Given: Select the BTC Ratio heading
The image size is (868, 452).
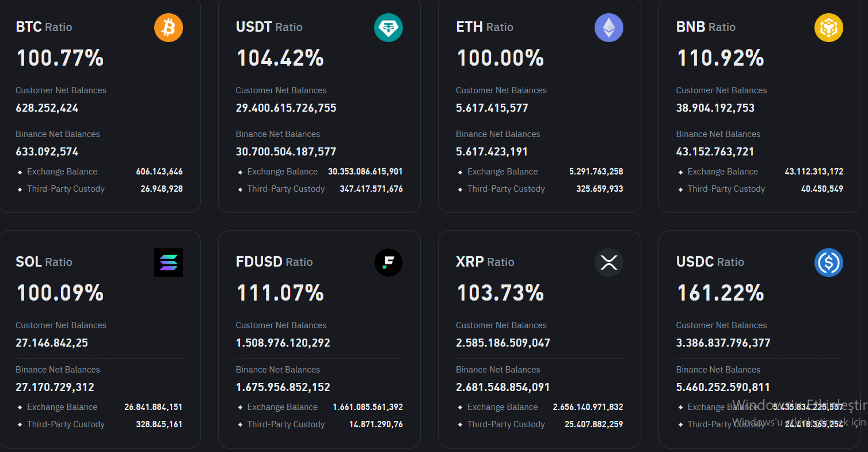Looking at the screenshot, I should pyautogui.click(x=44, y=27).
